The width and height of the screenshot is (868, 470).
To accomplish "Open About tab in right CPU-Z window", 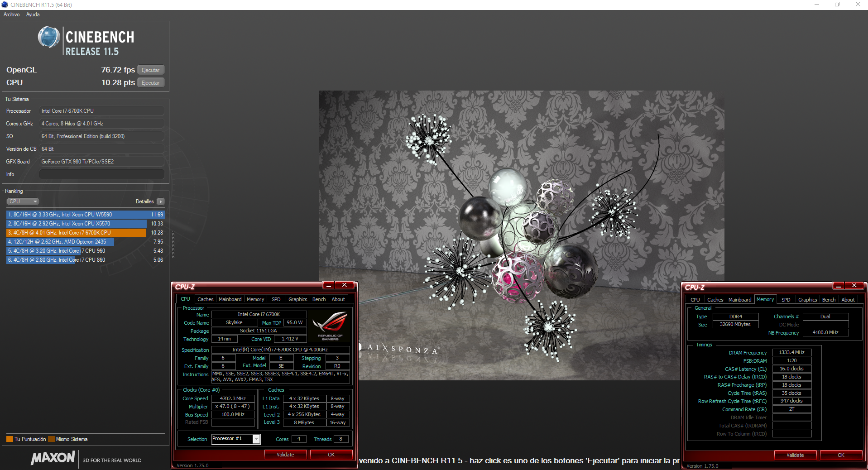I will coord(848,300).
